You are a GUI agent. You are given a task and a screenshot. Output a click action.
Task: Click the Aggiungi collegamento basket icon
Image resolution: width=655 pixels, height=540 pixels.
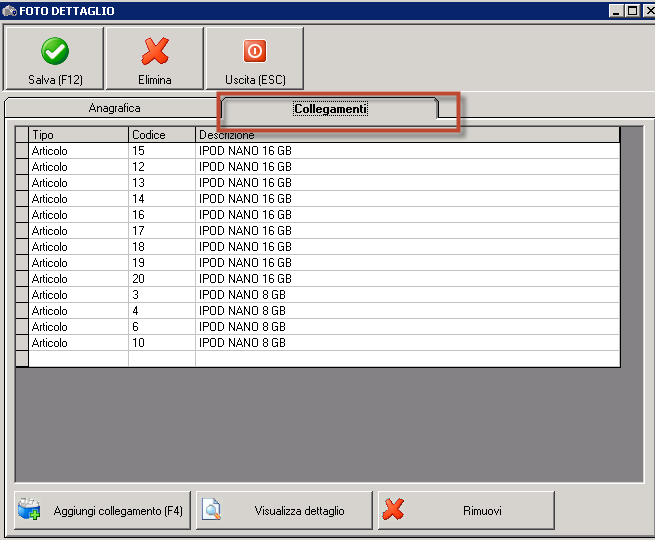(x=29, y=509)
